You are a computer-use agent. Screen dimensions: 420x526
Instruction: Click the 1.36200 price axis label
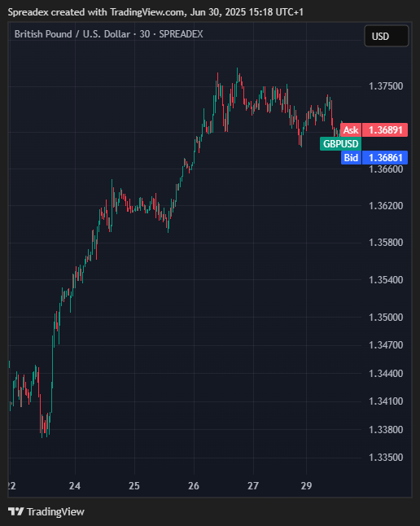pos(386,206)
